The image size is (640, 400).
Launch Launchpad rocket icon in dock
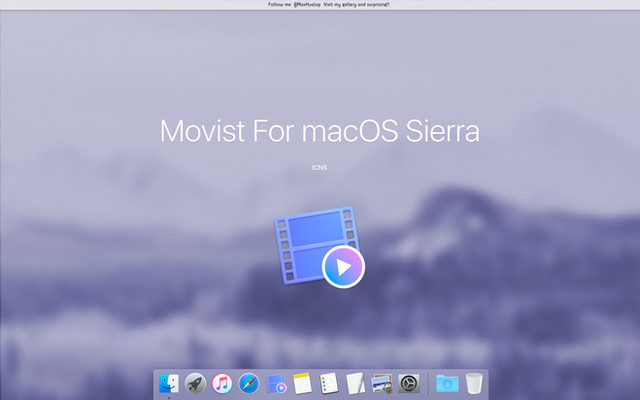click(x=196, y=384)
